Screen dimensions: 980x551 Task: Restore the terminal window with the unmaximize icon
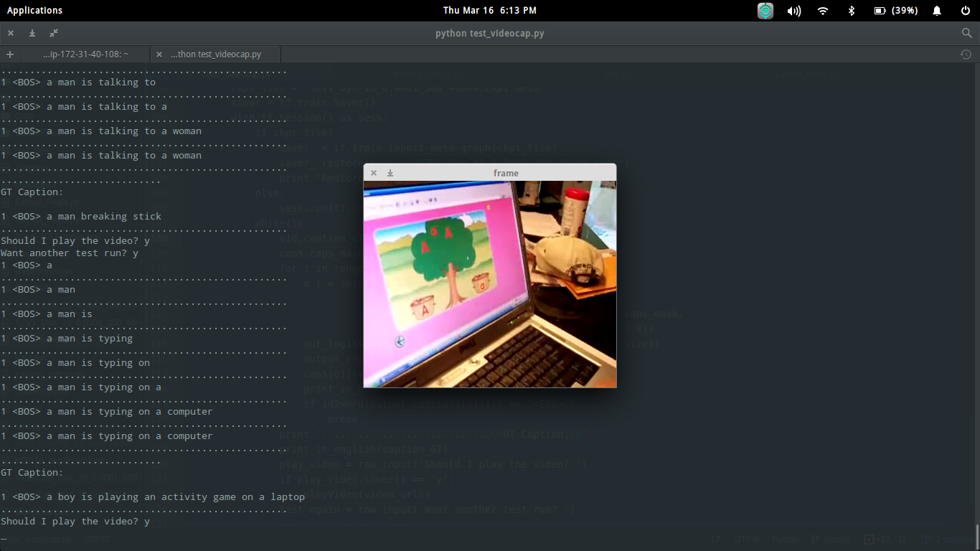click(x=54, y=33)
